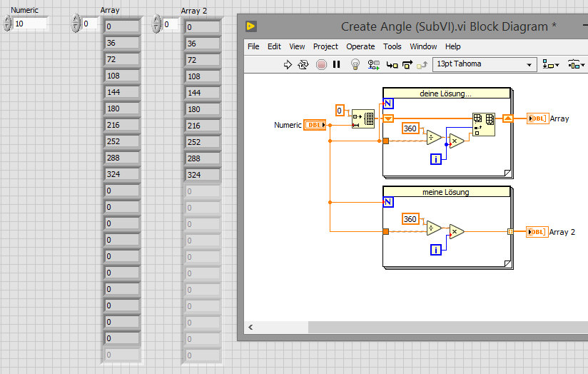Click the Step Into button
Viewport: 588px width, 374px height.
[392, 64]
